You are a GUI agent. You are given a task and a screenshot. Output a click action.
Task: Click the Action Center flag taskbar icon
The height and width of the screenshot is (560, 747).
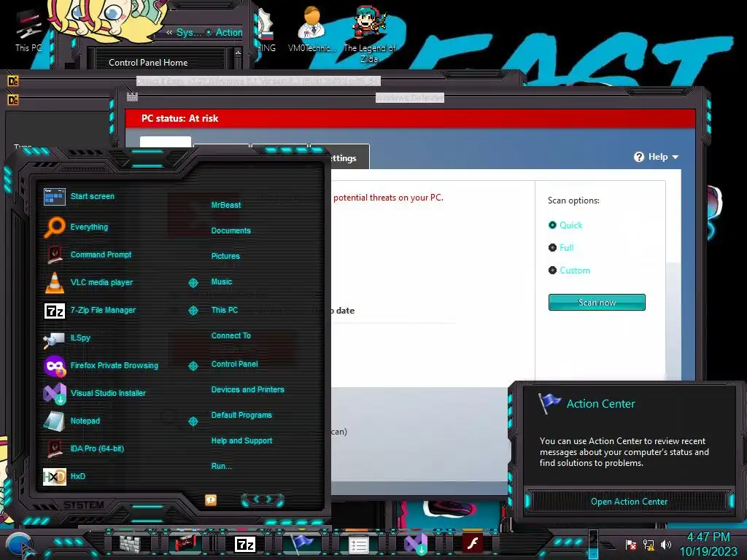[x=302, y=544]
